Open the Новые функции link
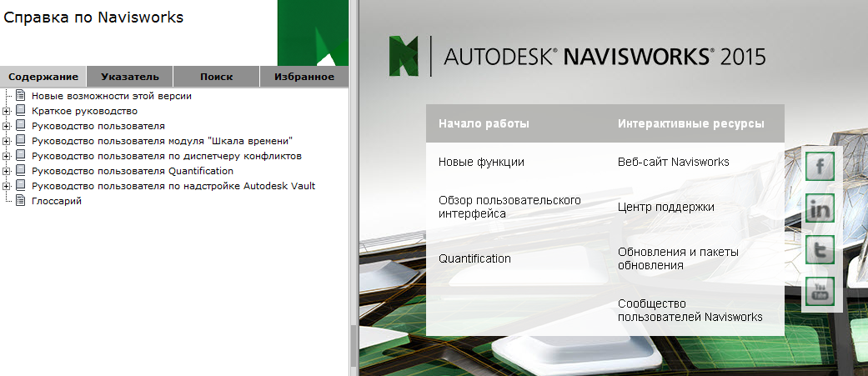This screenshot has width=868, height=376. pos(481,163)
